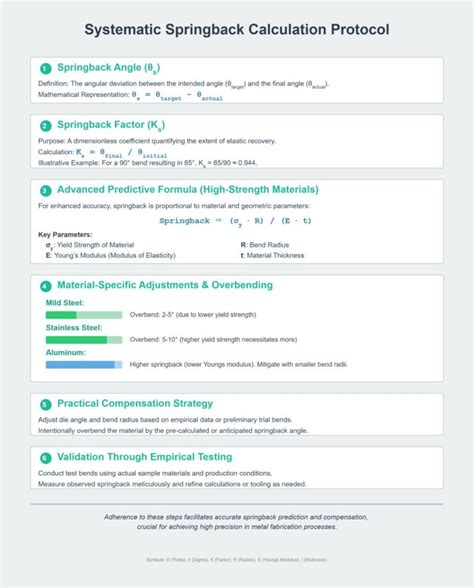
Task: Click the green number 2 step badge
Action: click(46, 126)
